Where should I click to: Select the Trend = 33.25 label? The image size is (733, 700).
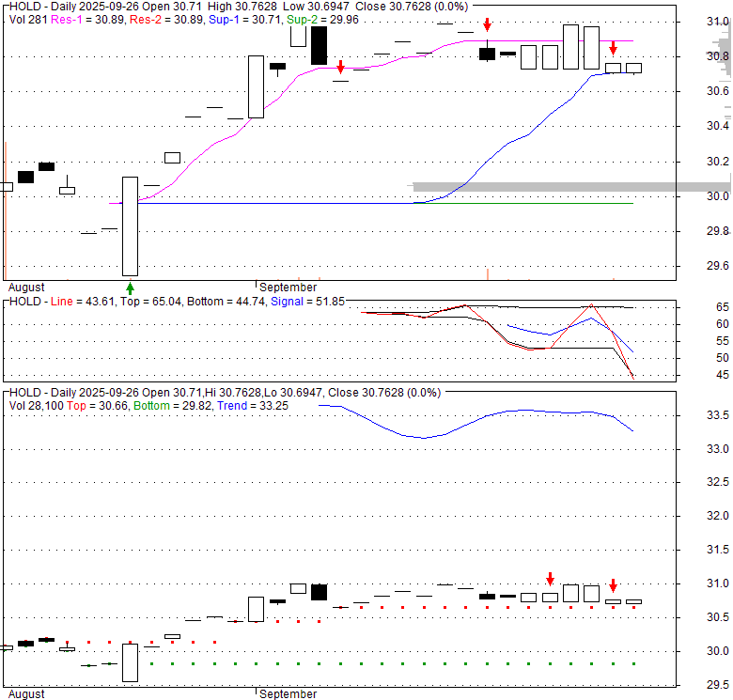pos(253,406)
